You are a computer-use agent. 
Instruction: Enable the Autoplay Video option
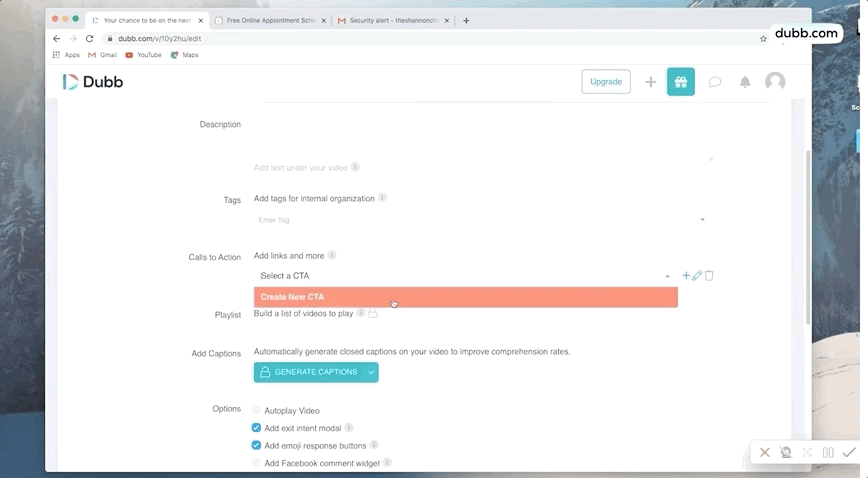(x=256, y=410)
